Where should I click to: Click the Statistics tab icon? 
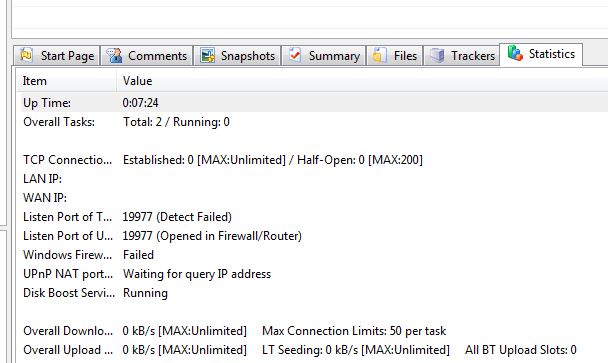[x=515, y=53]
